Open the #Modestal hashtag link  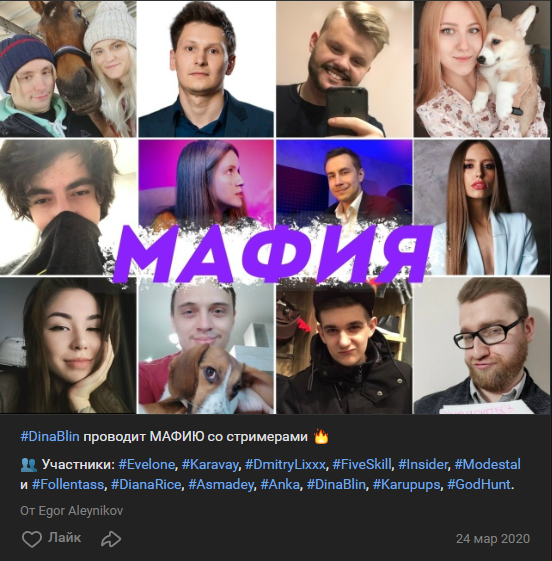click(487, 465)
